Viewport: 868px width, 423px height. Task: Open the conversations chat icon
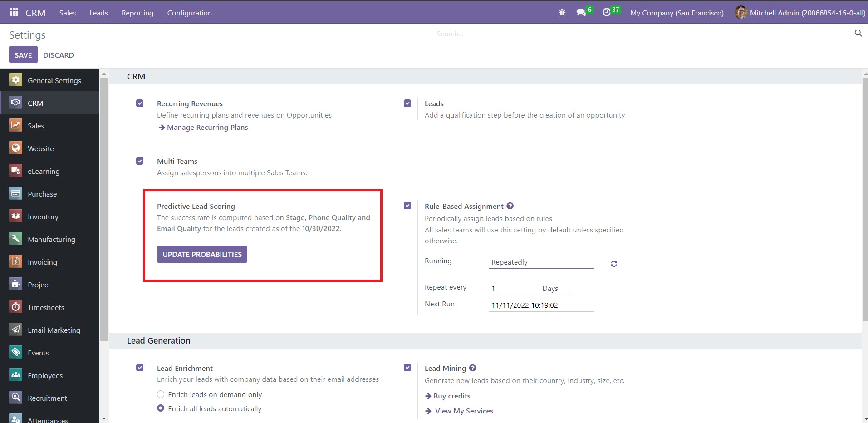click(581, 13)
